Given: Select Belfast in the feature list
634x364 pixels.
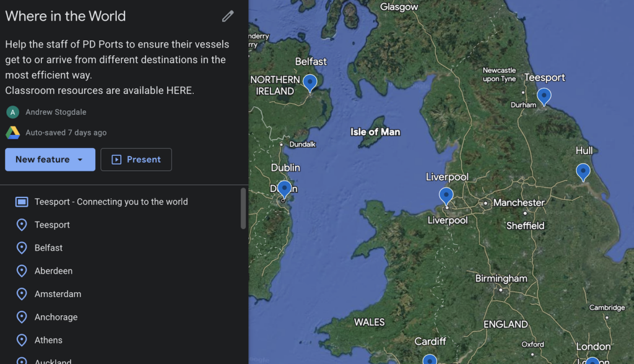Looking at the screenshot, I should [48, 248].
